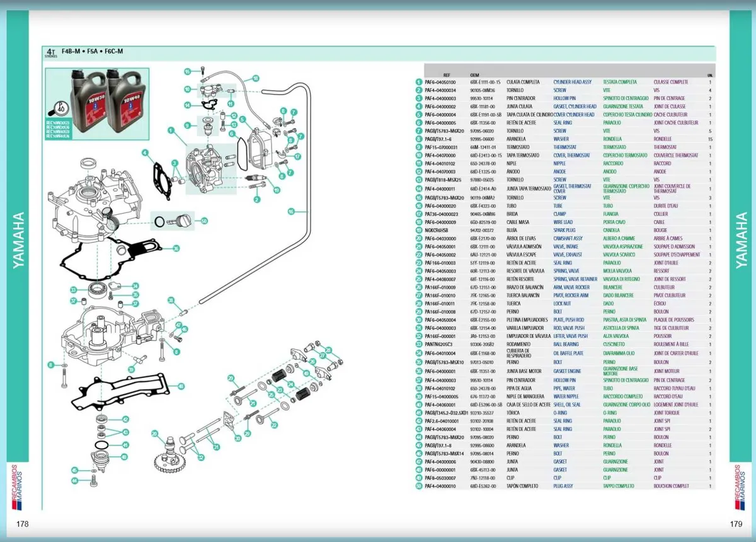Click the CAMSHAFT ASSY row entry
This screenshot has width=756, height=542.
568,238
